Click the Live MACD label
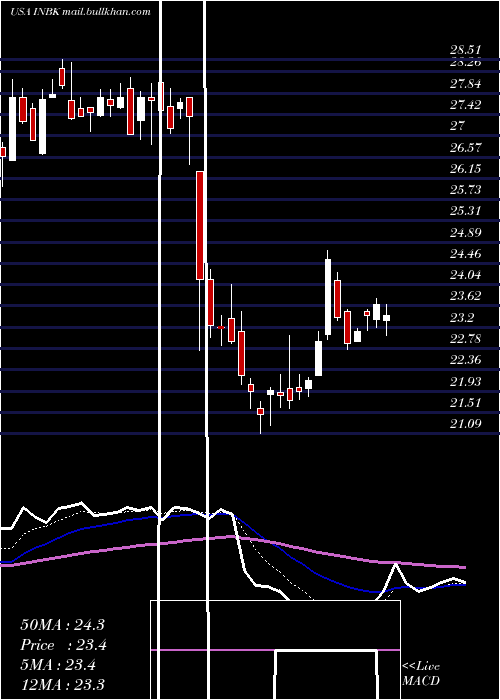The image size is (500, 700). tap(421, 673)
